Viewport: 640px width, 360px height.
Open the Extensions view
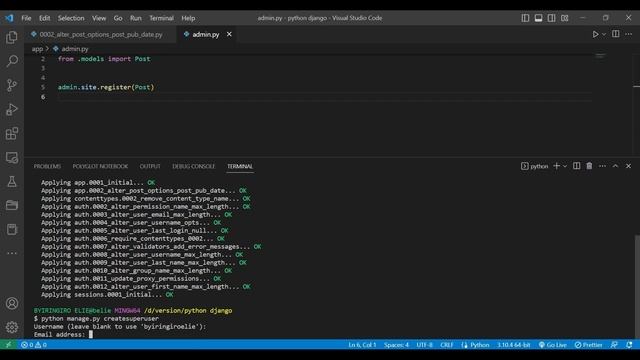(12, 133)
